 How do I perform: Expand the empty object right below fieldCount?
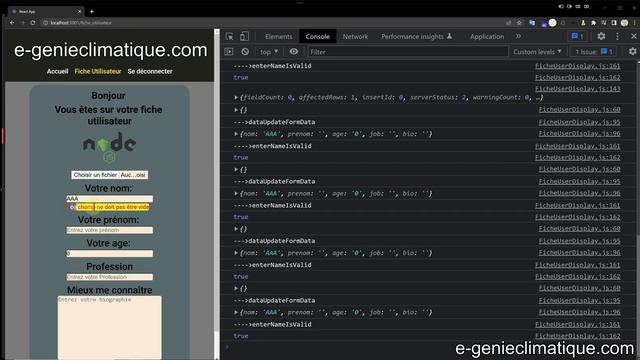pos(236,110)
